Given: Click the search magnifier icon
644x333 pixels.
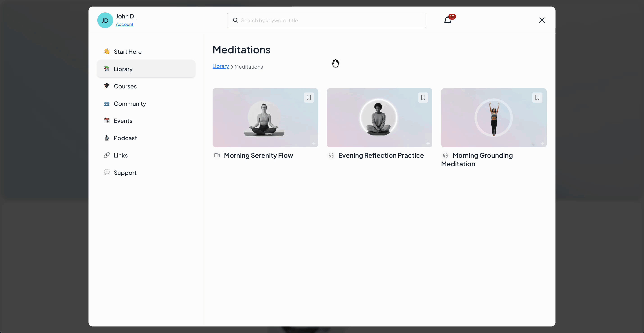Looking at the screenshot, I should coord(235,20).
